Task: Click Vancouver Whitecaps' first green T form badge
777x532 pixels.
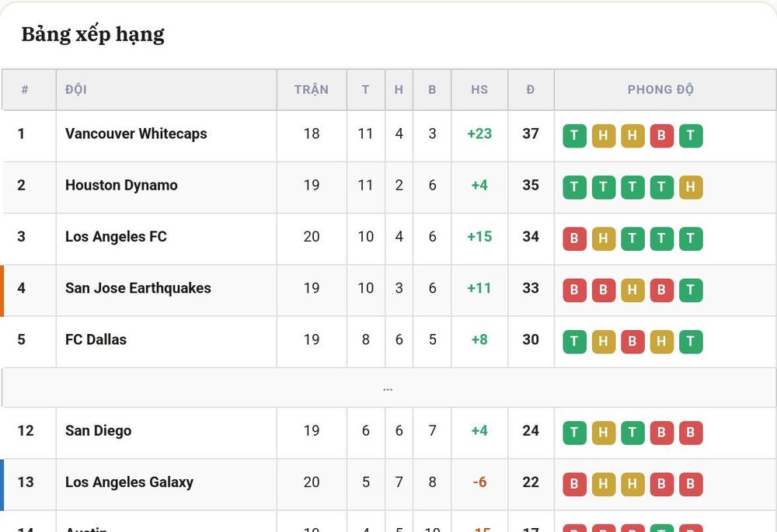Action: point(574,136)
